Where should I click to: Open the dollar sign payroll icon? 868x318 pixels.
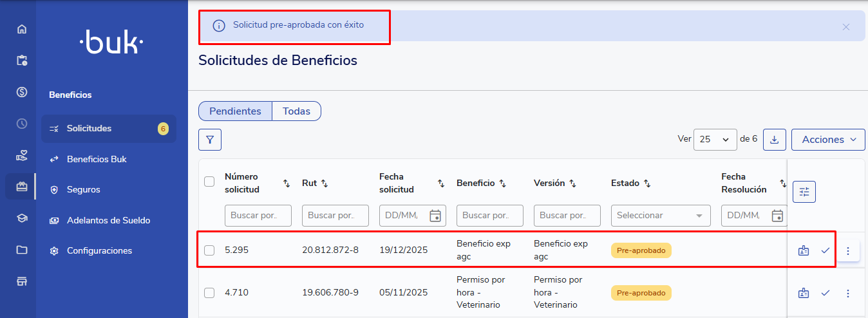tap(22, 92)
